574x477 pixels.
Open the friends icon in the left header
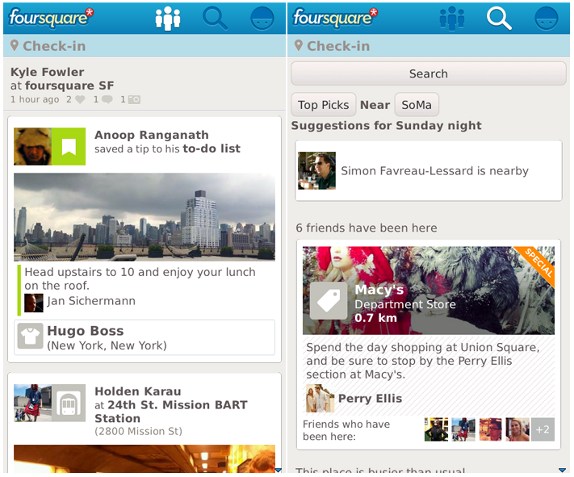168,18
